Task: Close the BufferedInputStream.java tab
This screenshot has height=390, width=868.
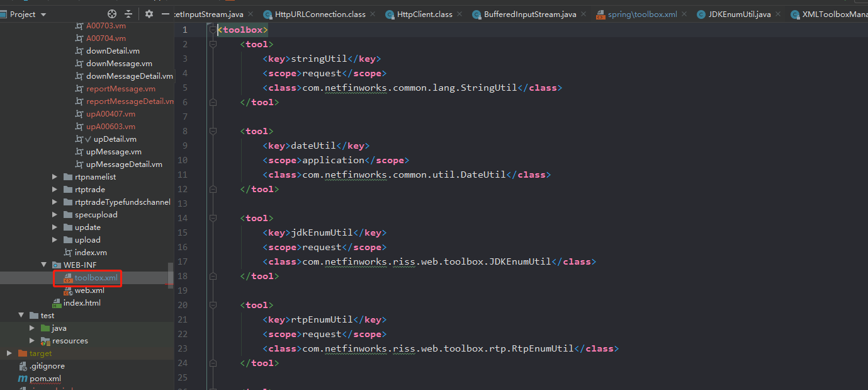Action: tap(583, 14)
